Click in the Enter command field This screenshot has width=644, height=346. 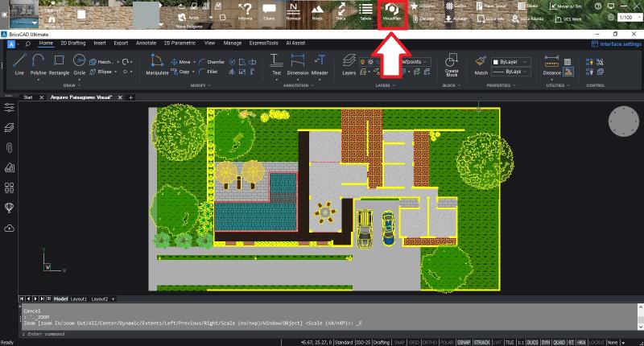point(242,333)
